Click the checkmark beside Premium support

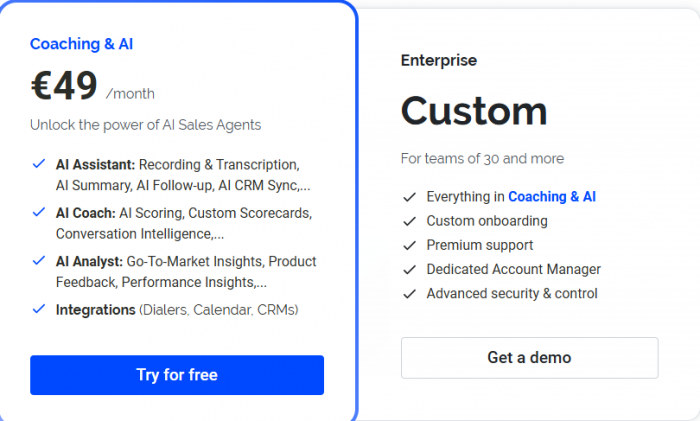tap(408, 245)
